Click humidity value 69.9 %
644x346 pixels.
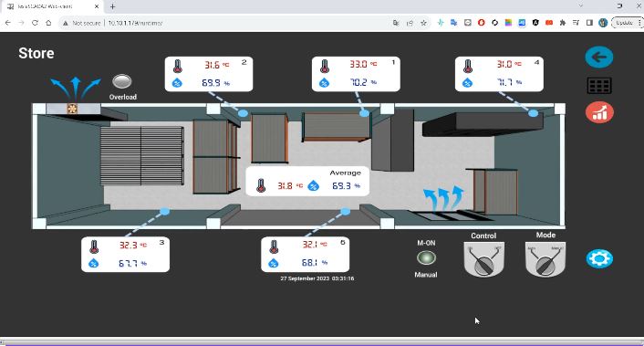[215, 82]
